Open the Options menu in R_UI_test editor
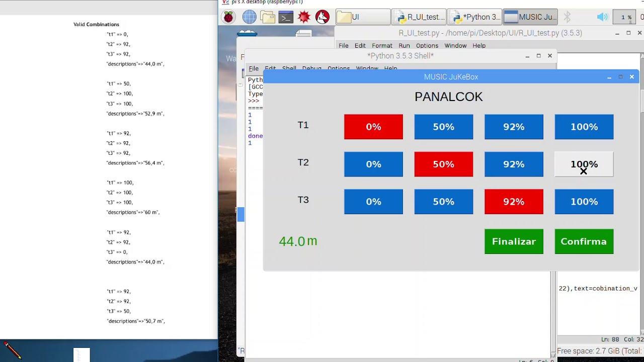The width and height of the screenshot is (644, 362). tap(427, 45)
